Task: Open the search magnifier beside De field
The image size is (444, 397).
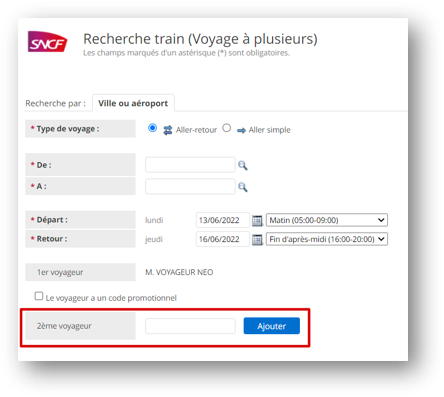Action: [243, 165]
